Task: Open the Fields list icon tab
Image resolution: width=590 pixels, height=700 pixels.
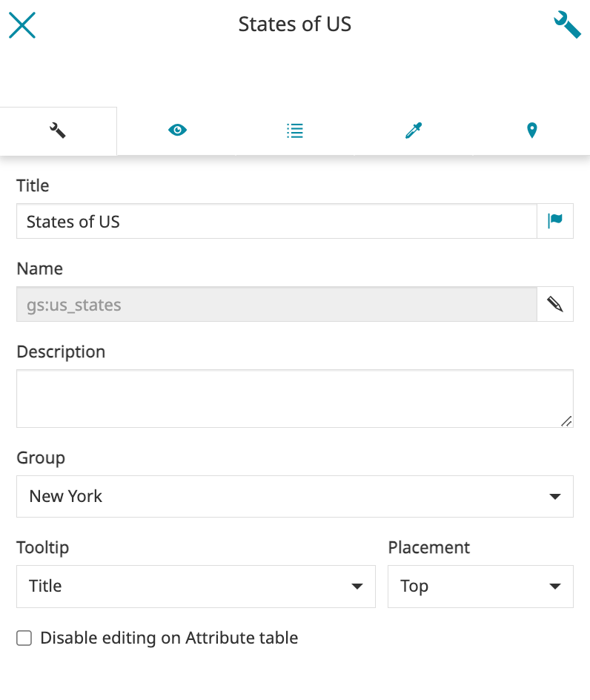Action: 295,131
